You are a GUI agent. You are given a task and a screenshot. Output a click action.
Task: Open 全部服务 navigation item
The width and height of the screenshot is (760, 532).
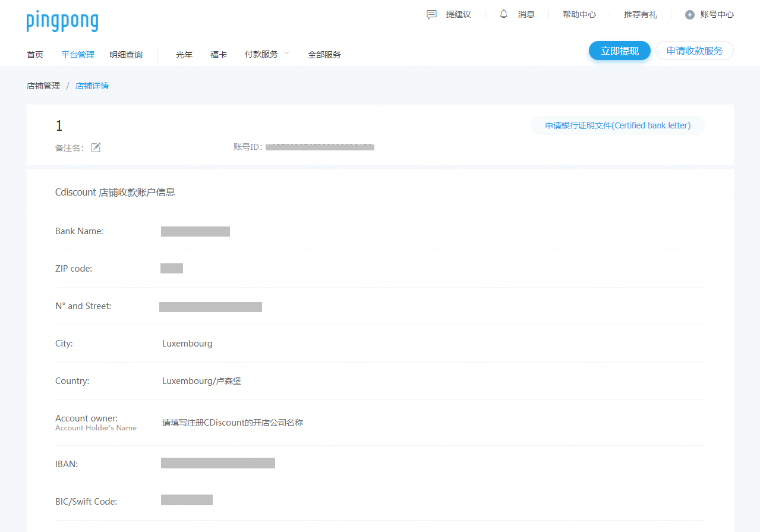tap(324, 55)
